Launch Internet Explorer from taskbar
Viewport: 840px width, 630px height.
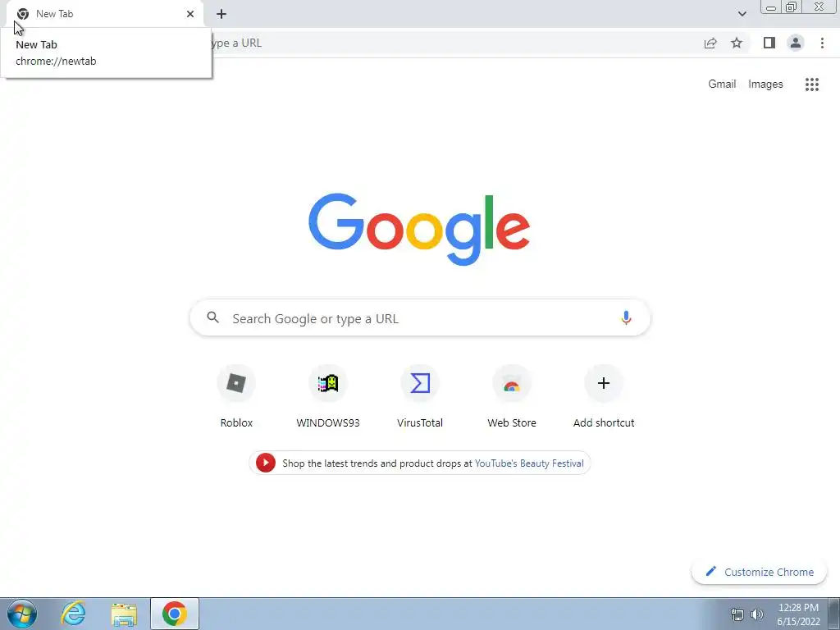pyautogui.click(x=73, y=614)
